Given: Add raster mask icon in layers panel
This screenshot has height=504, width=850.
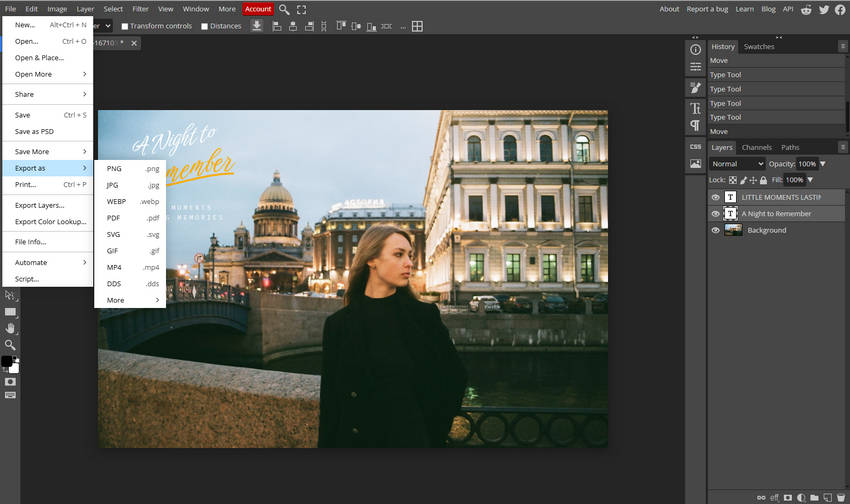Looking at the screenshot, I should pyautogui.click(x=788, y=497).
